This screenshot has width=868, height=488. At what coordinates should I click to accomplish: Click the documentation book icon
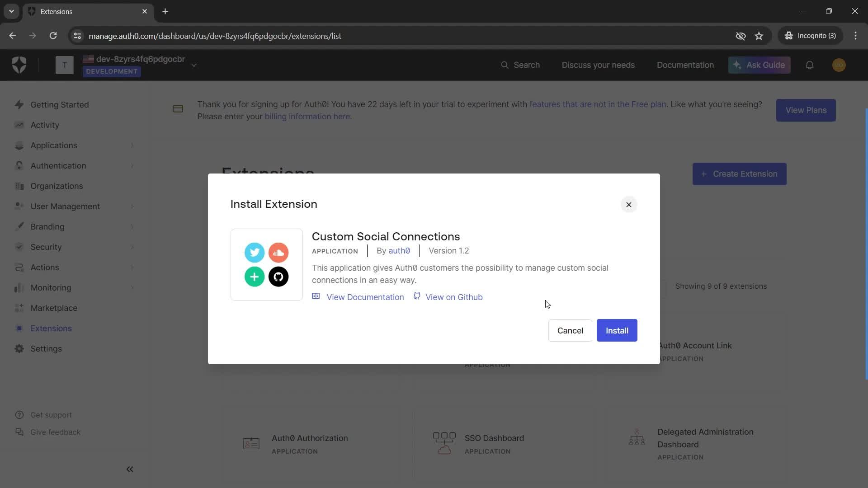[316, 296]
